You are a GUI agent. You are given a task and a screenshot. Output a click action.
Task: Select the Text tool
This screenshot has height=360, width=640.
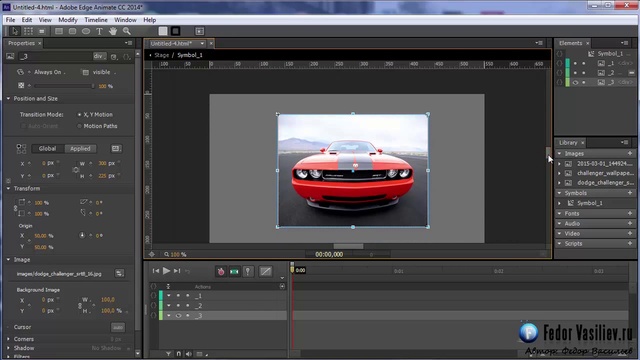coord(99,31)
